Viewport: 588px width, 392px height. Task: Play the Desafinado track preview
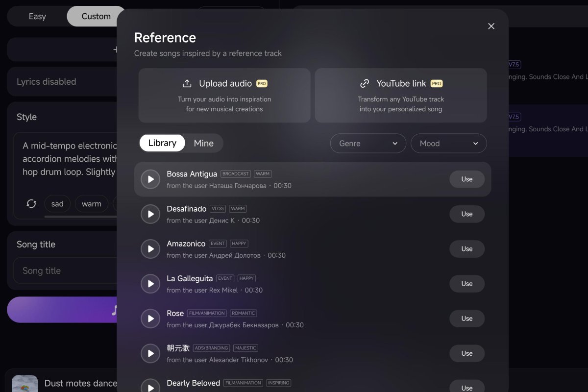coord(150,214)
